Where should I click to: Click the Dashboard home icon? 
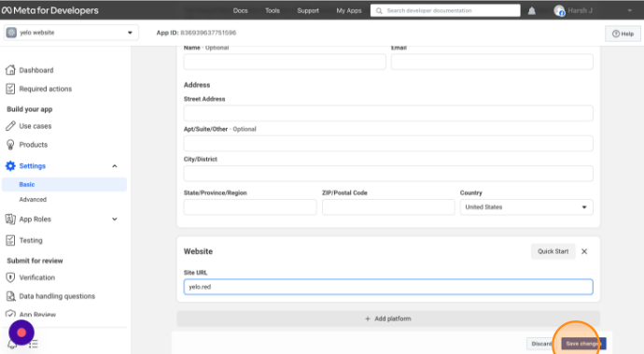point(10,70)
